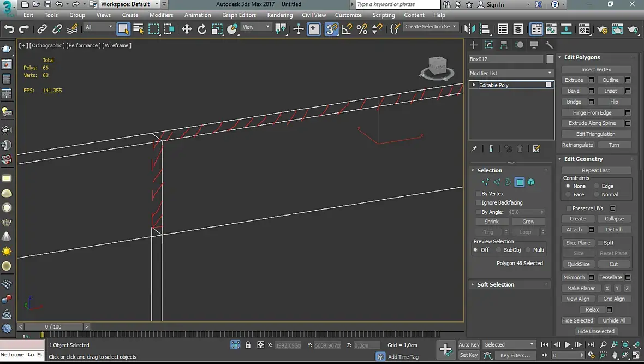The height and width of the screenshot is (364, 644).
Task: Check the By Vertex option
Action: pyautogui.click(x=479, y=194)
